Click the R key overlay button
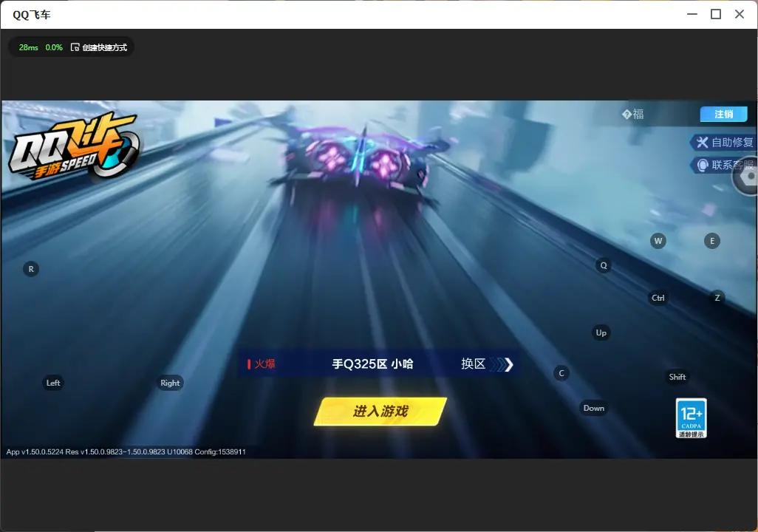758x532 pixels. (31, 270)
